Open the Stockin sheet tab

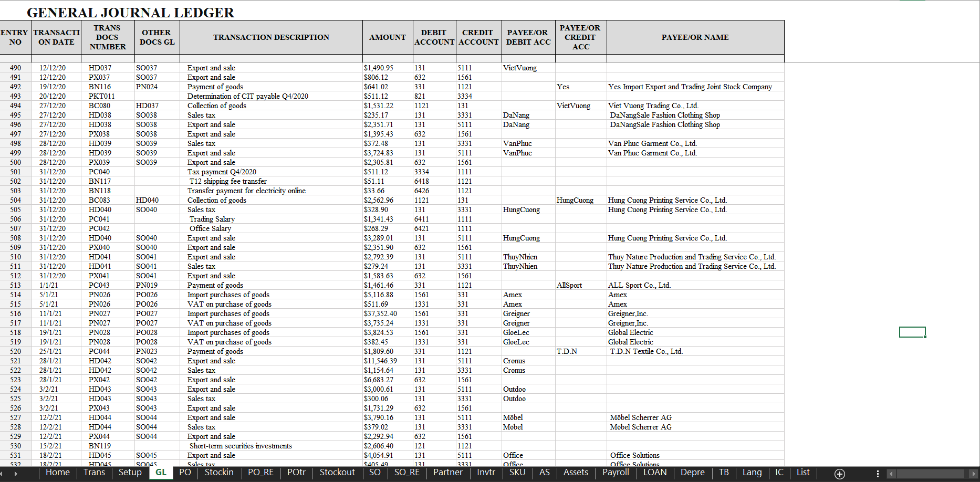click(x=219, y=472)
